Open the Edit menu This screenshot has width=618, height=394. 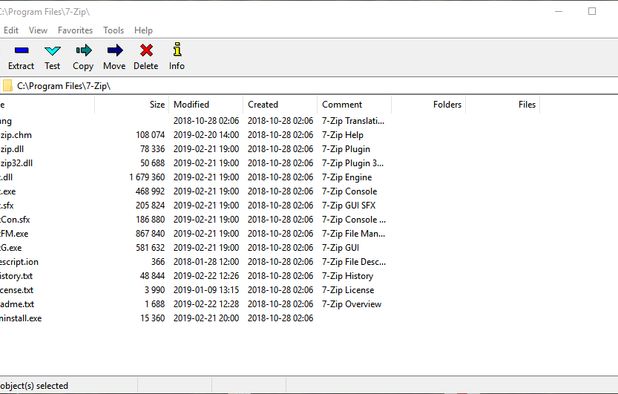coord(11,30)
